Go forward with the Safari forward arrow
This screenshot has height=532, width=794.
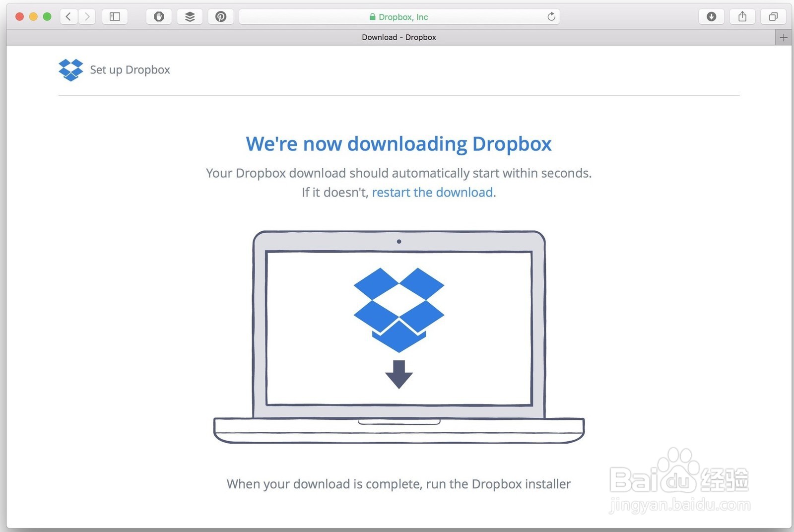(87, 17)
